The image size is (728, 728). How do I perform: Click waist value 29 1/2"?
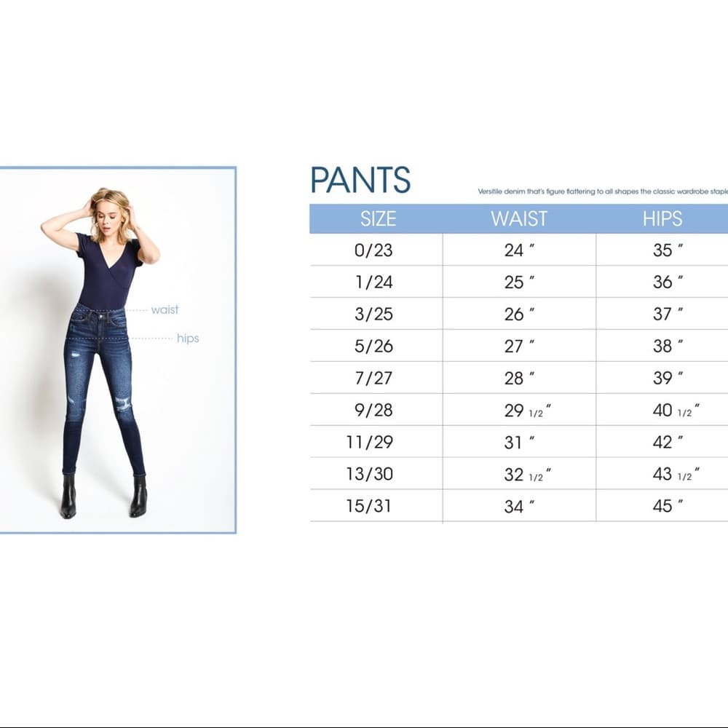[x=528, y=411]
